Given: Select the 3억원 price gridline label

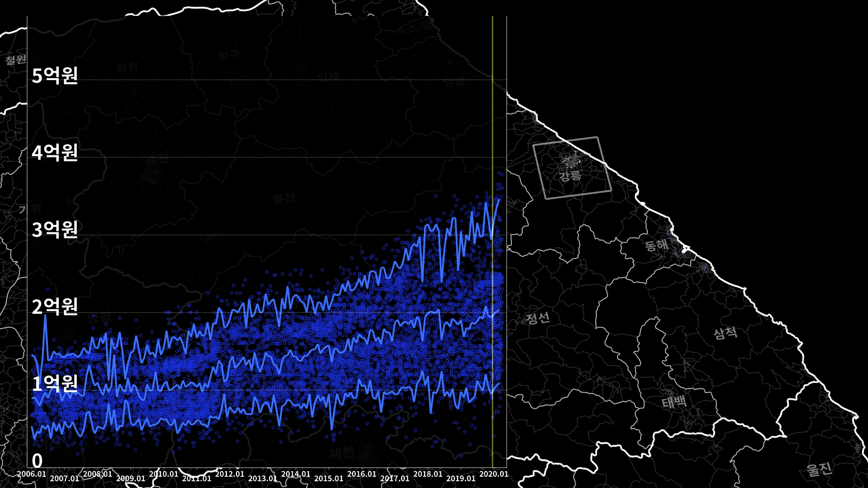Looking at the screenshot, I should click(x=55, y=230).
